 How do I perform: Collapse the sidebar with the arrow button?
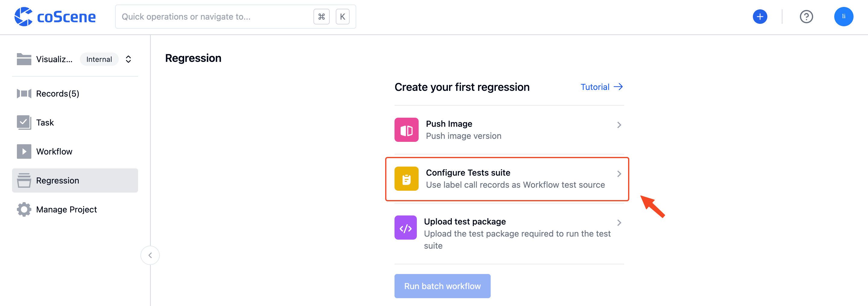(150, 255)
